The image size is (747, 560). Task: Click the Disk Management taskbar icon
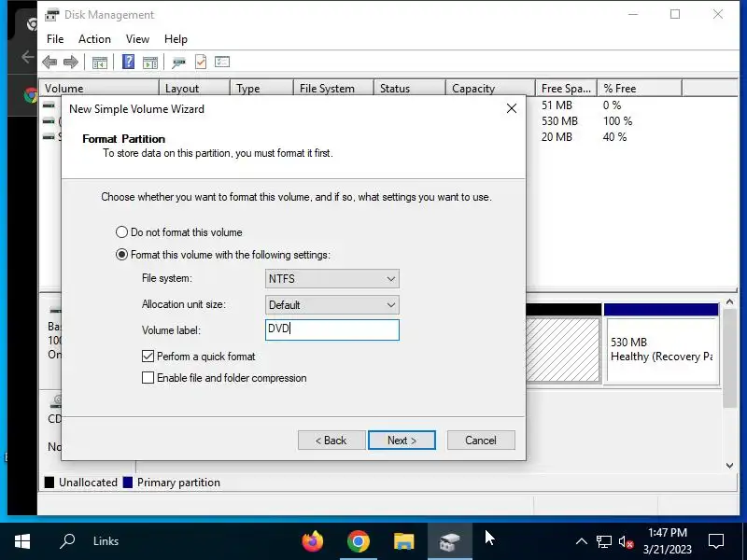click(x=449, y=541)
